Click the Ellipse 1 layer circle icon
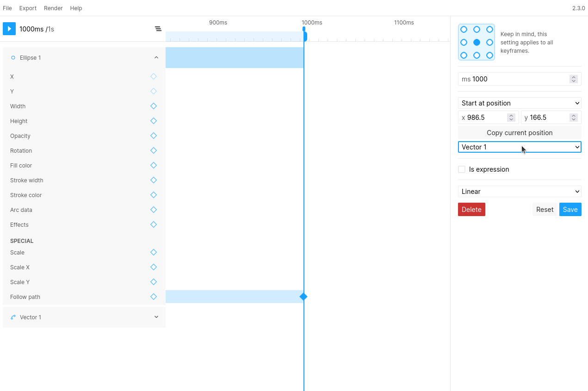Screen dimensions: 588x391 point(13,58)
